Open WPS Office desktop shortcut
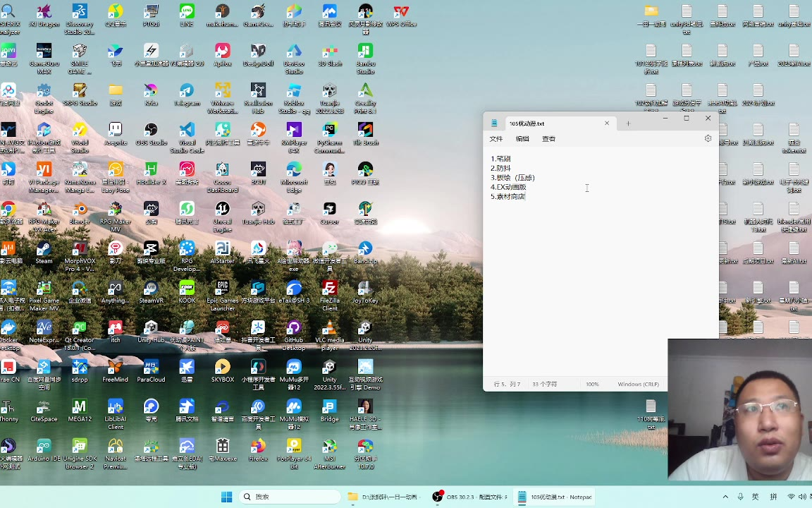 click(x=401, y=15)
